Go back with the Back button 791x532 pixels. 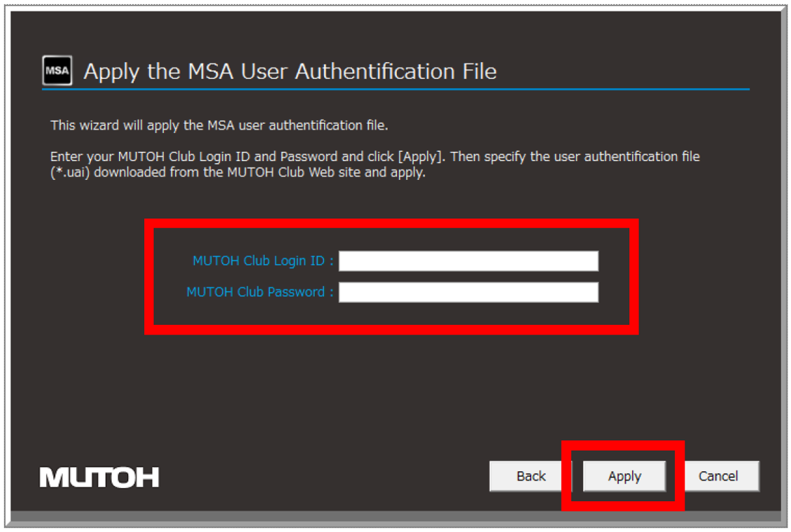coord(531,476)
